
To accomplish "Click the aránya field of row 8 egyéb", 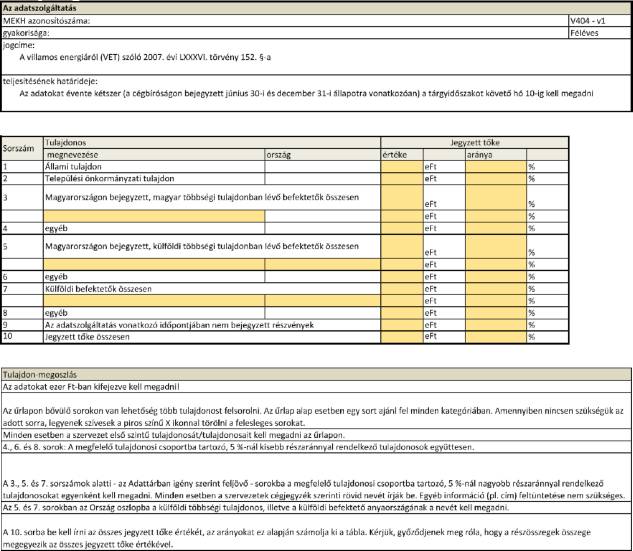I will tap(496, 313).
